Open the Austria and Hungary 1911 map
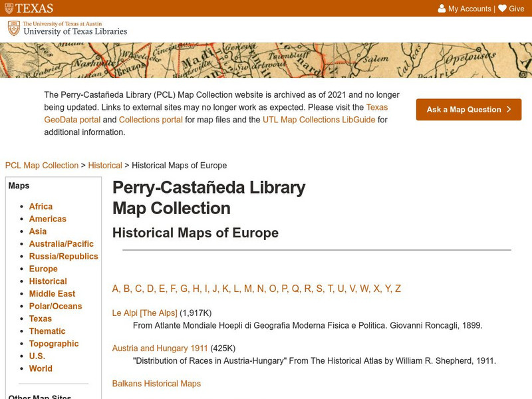532x399 pixels. coord(160,348)
